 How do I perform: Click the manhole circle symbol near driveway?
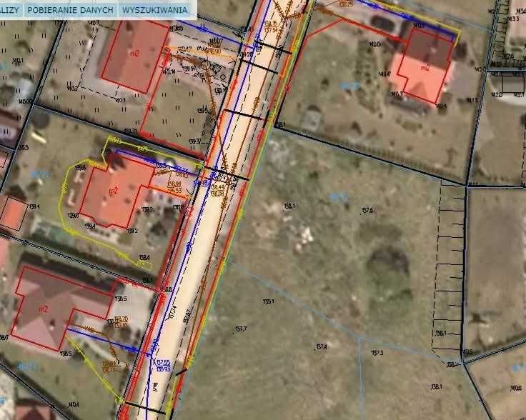coord(205,66)
